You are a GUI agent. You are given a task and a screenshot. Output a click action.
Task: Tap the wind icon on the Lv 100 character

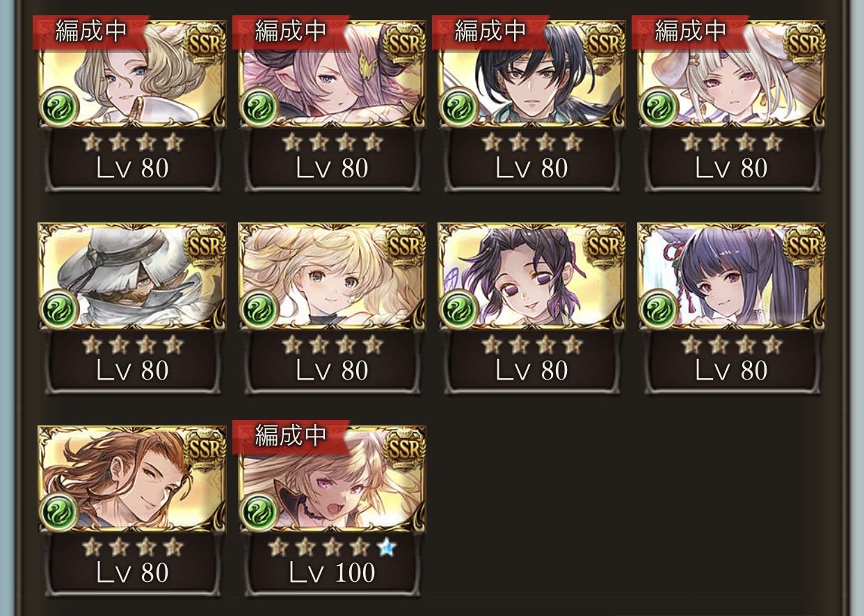pyautogui.click(x=259, y=512)
